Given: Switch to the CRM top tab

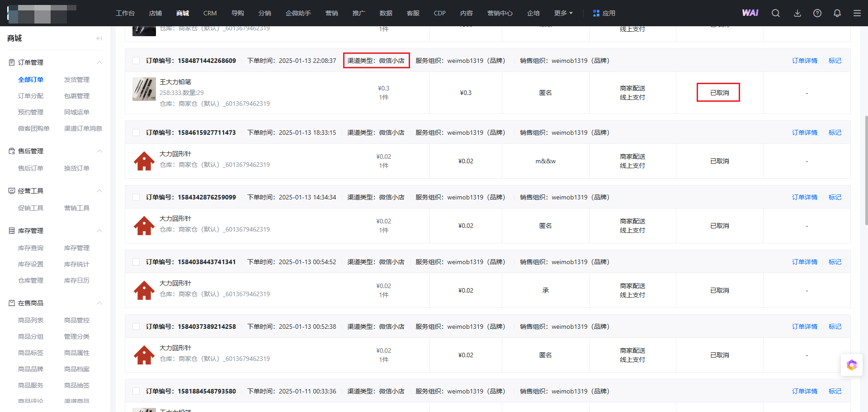Looking at the screenshot, I should point(210,13).
